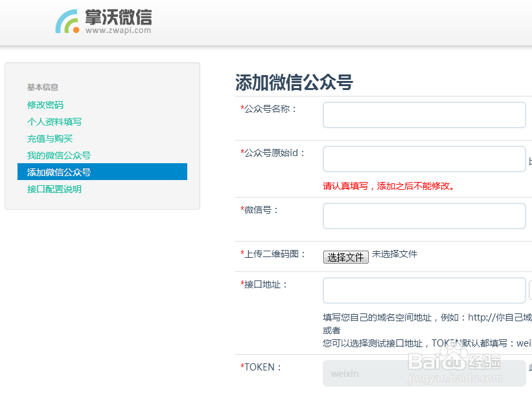532x397 pixels.
Task: Open 接口配置说明 in the sidebar
Action: pyautogui.click(x=54, y=189)
